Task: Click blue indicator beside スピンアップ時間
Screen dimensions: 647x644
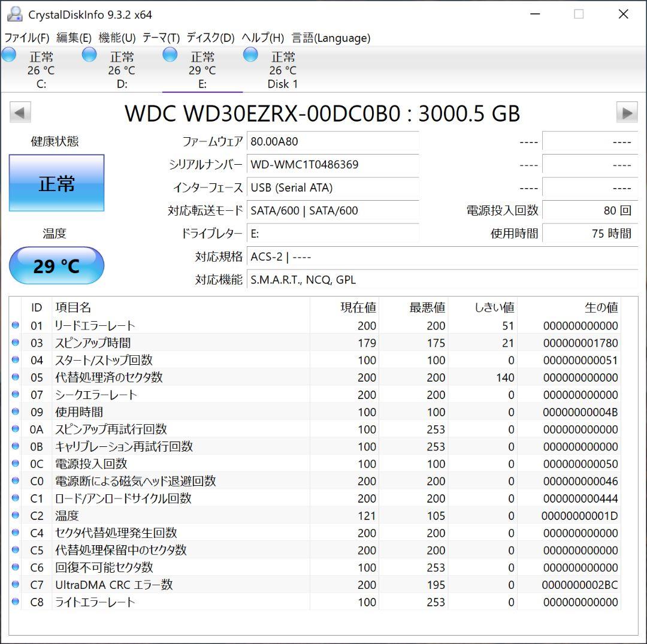Action: [x=15, y=343]
